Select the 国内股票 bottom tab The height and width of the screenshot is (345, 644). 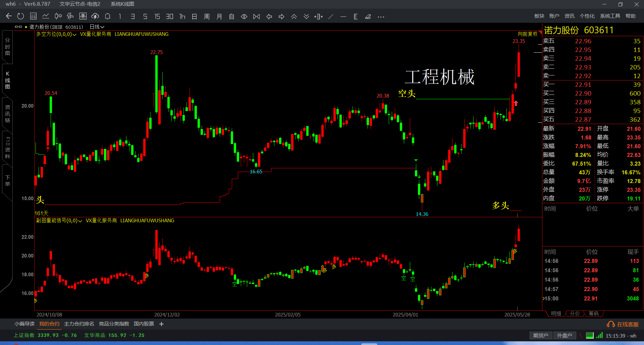point(144,324)
